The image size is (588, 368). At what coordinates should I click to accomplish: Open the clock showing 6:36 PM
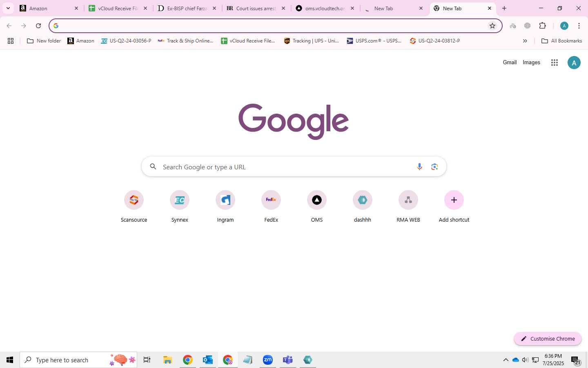(x=553, y=360)
